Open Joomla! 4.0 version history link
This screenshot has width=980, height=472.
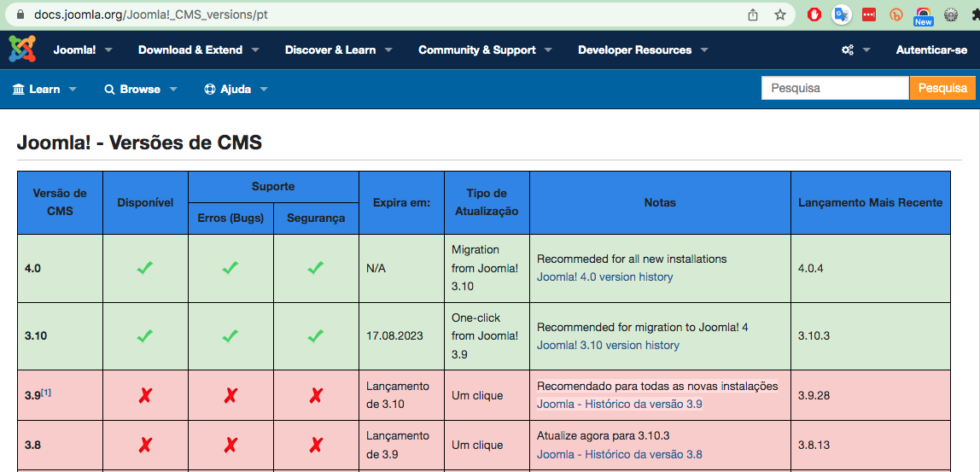pos(605,277)
